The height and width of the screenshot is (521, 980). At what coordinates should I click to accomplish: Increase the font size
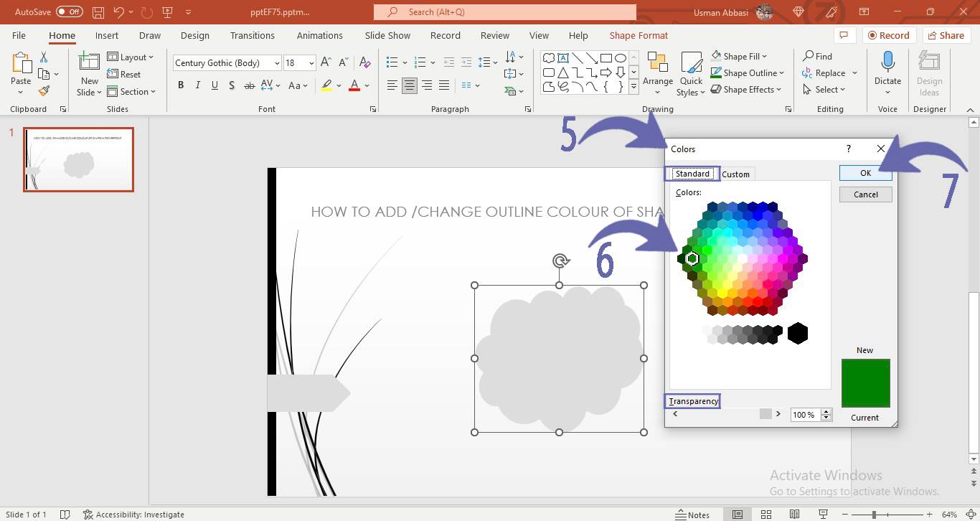(x=326, y=62)
